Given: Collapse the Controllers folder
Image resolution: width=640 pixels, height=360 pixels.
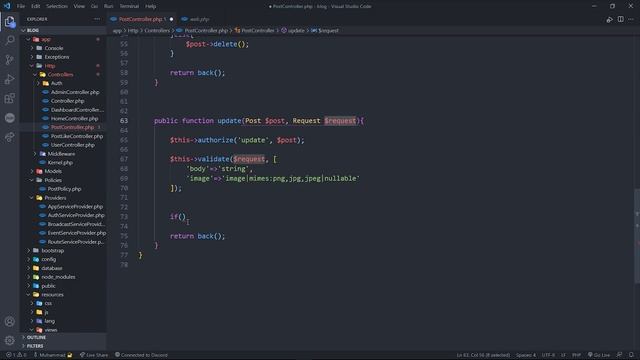Looking at the screenshot, I should [x=63, y=74].
